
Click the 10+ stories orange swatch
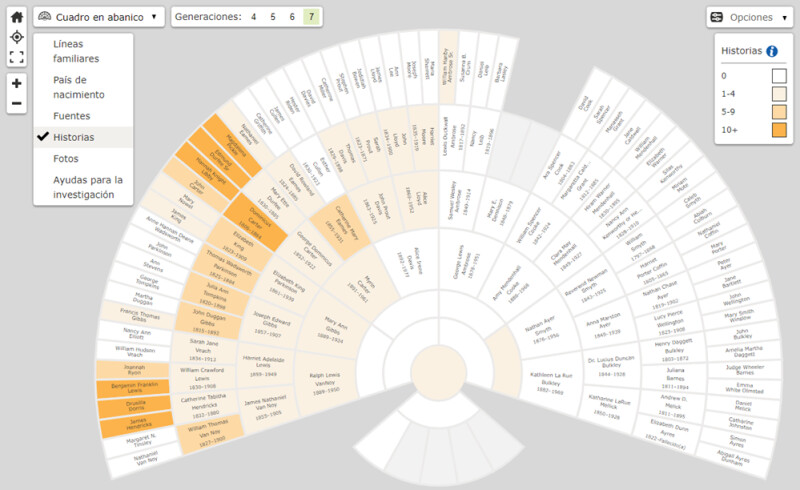[x=779, y=130]
